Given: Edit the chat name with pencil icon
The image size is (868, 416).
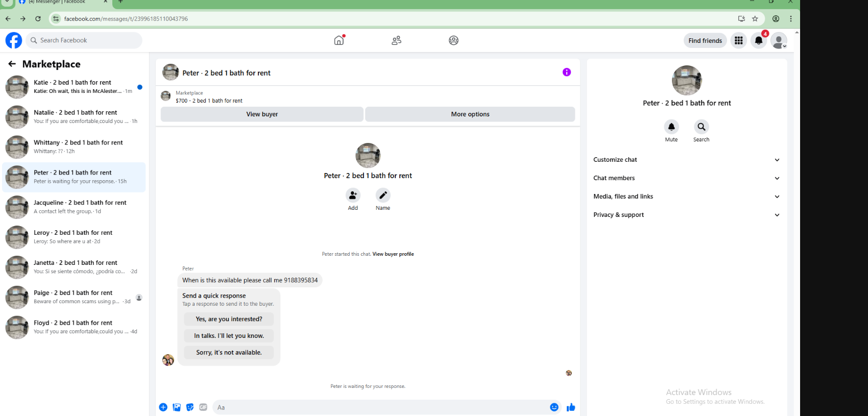Looking at the screenshot, I should tap(383, 195).
